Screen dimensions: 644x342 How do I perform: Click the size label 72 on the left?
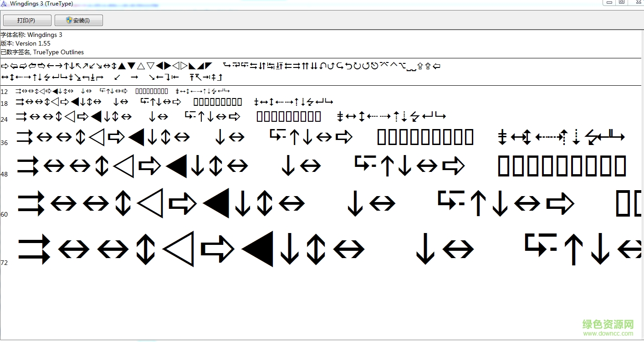(x=5, y=263)
